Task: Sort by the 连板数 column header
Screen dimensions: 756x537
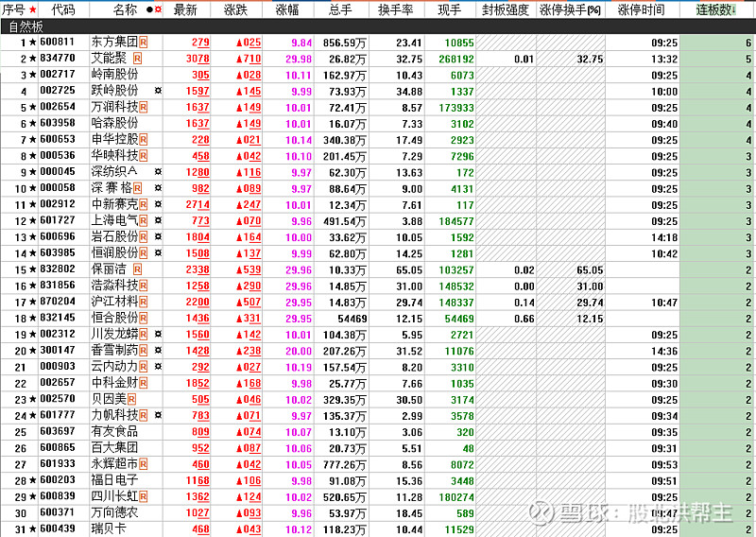Action: (715, 9)
